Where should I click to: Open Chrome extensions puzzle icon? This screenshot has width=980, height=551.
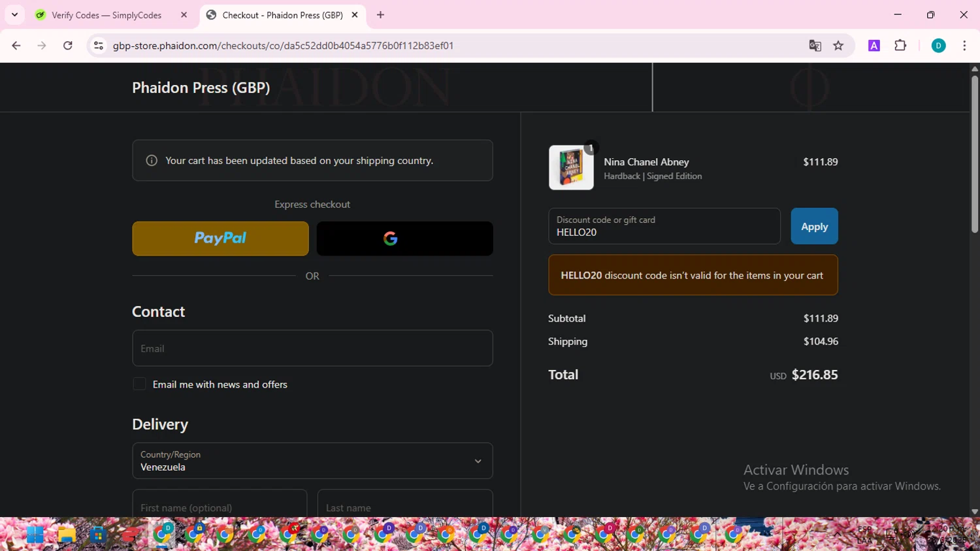pos(900,46)
